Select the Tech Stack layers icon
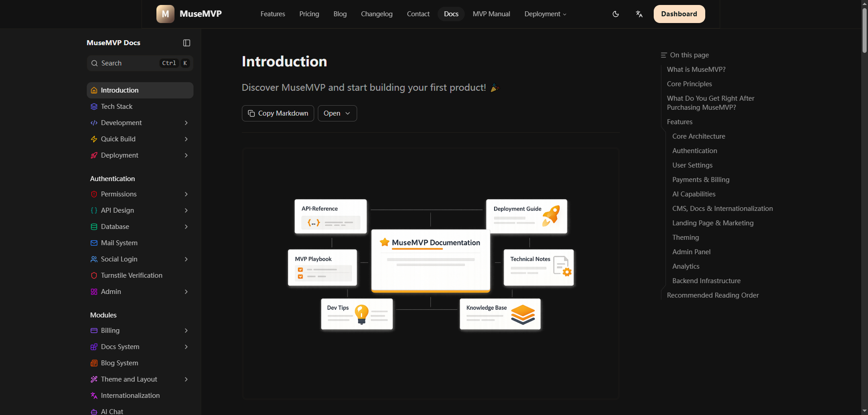The height and width of the screenshot is (415, 868). pos(94,106)
